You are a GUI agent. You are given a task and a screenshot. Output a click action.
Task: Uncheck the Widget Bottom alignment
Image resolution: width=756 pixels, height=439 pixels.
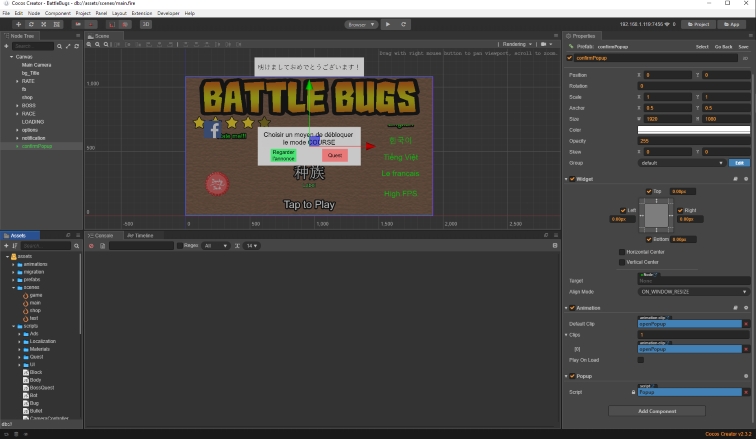tap(649, 239)
